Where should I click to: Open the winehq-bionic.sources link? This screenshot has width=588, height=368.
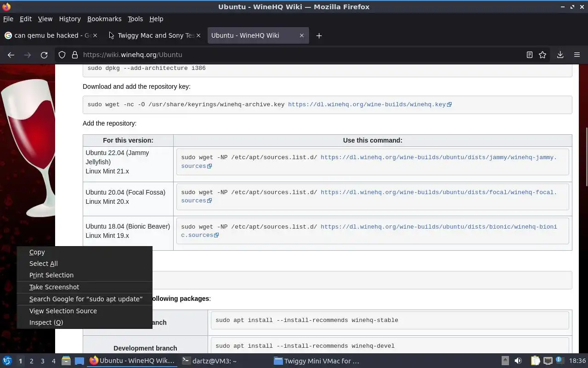(x=368, y=231)
